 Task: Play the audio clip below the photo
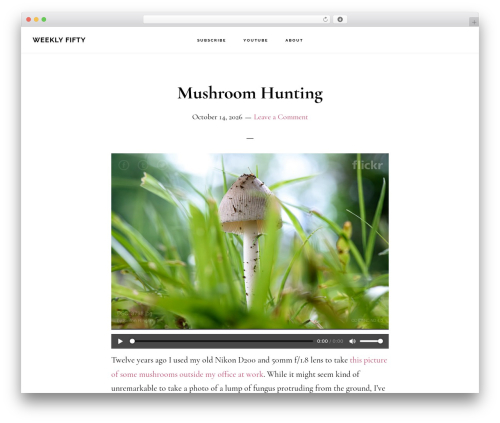pyautogui.click(x=120, y=341)
